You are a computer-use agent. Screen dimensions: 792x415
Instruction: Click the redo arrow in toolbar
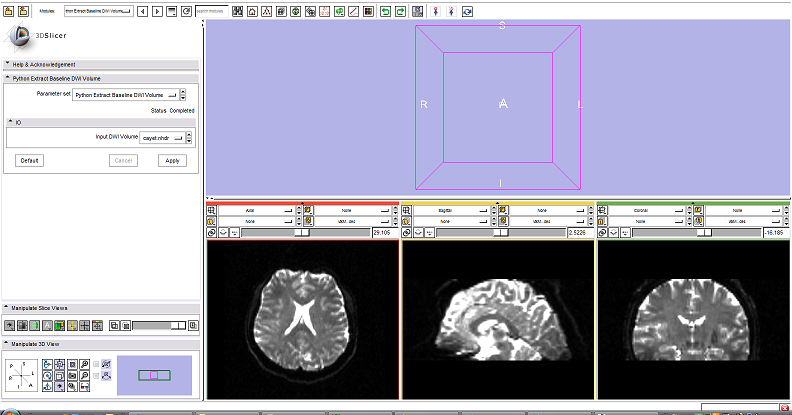click(400, 10)
